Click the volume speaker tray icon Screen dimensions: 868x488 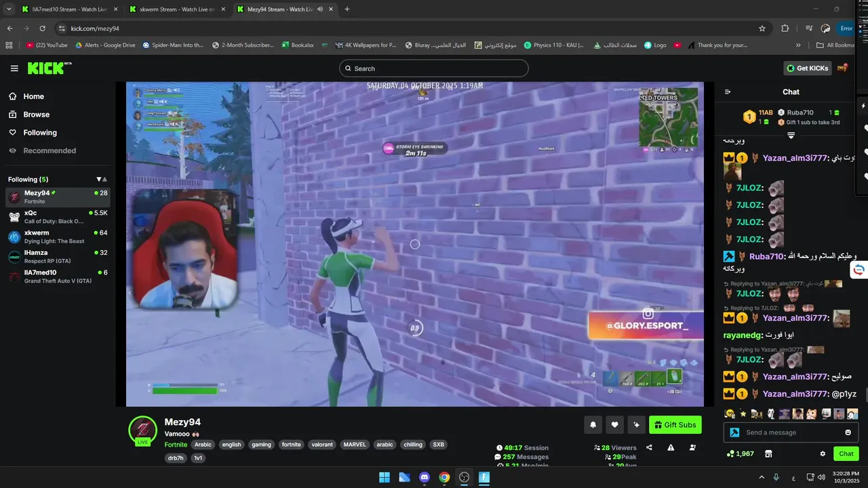coord(822,477)
